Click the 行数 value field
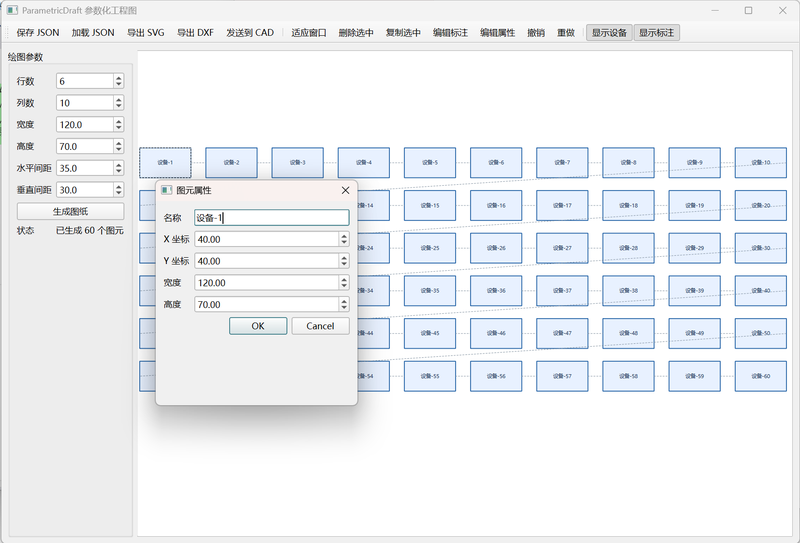 tap(84, 81)
